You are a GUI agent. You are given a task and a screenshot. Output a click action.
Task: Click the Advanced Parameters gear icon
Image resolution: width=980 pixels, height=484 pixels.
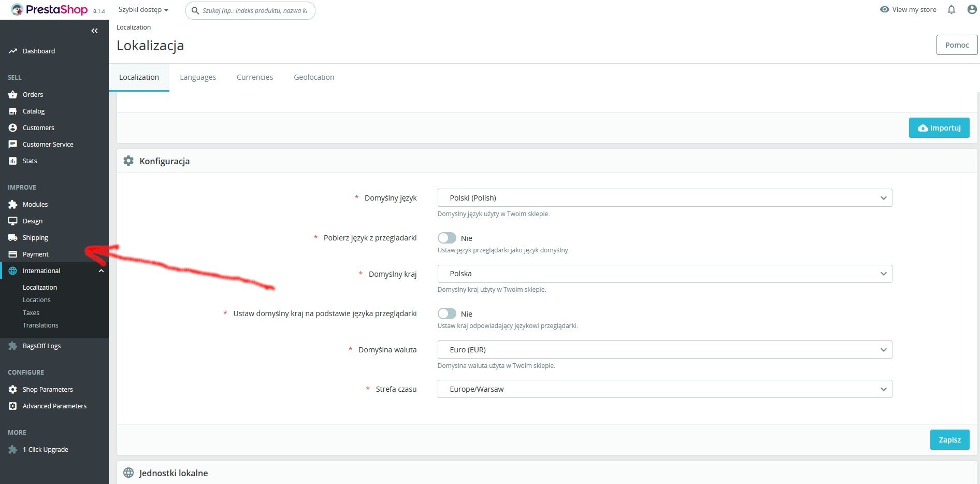click(13, 406)
